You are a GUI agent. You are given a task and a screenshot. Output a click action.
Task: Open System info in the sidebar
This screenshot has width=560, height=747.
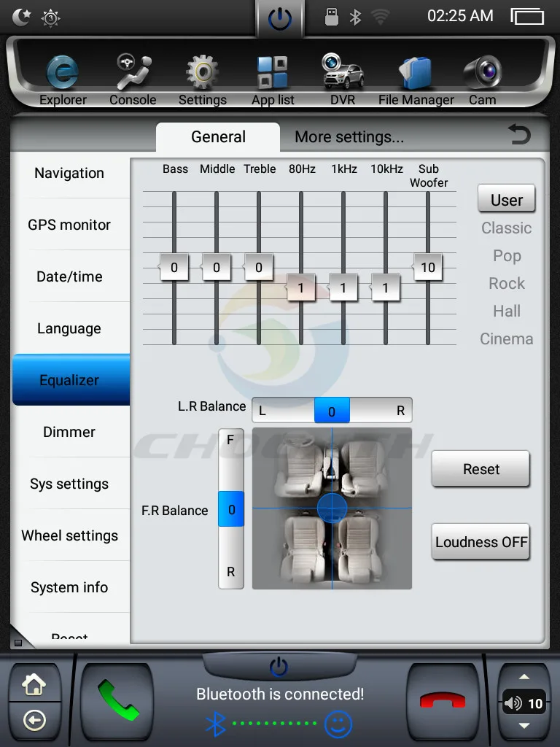click(x=69, y=587)
